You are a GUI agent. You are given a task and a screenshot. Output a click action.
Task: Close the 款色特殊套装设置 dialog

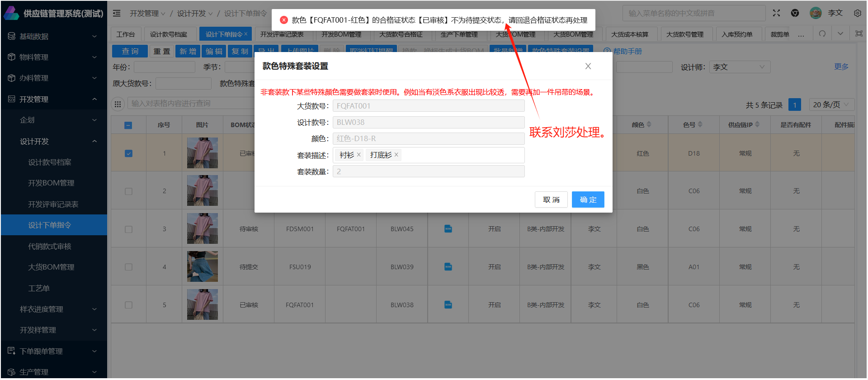588,66
